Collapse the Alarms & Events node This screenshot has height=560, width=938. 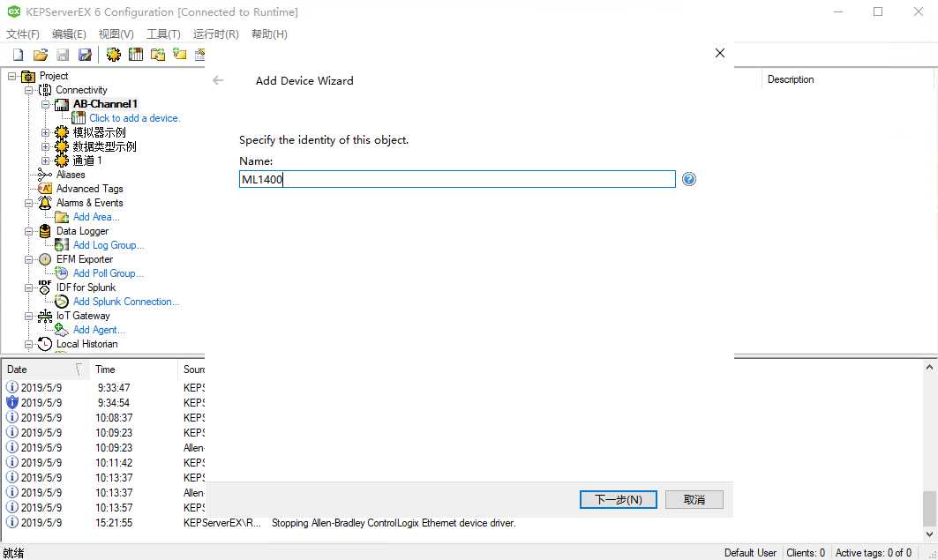(28, 203)
